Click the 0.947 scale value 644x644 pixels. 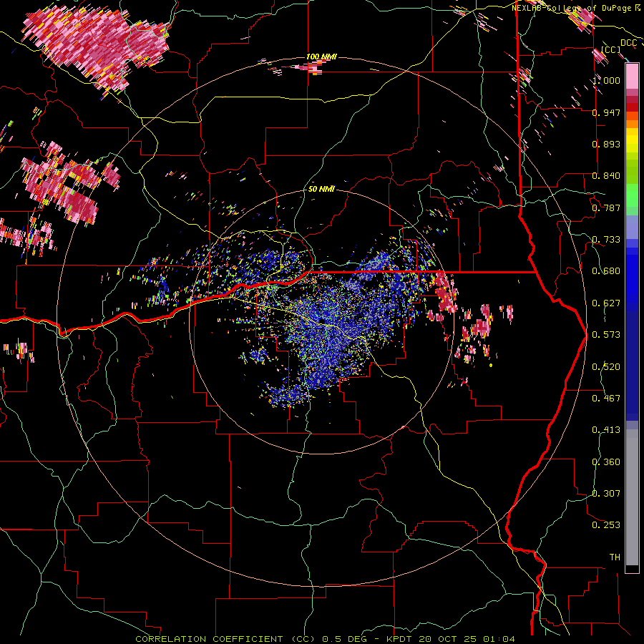pyautogui.click(x=606, y=112)
